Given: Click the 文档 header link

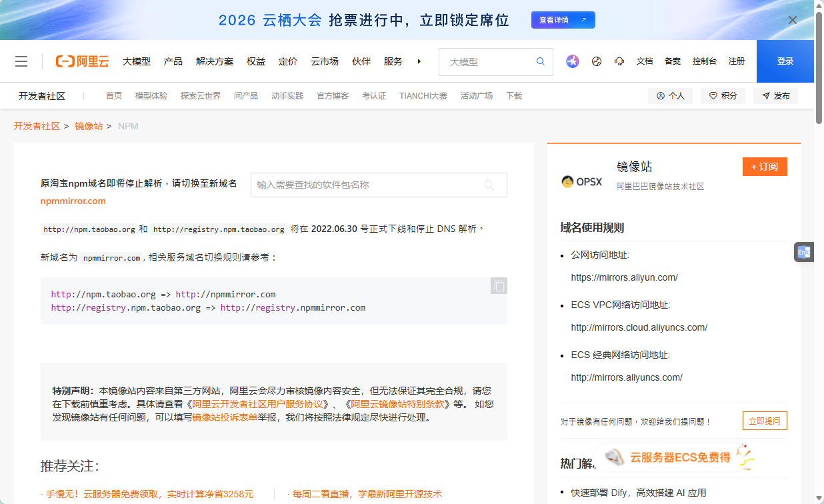Looking at the screenshot, I should [645, 61].
